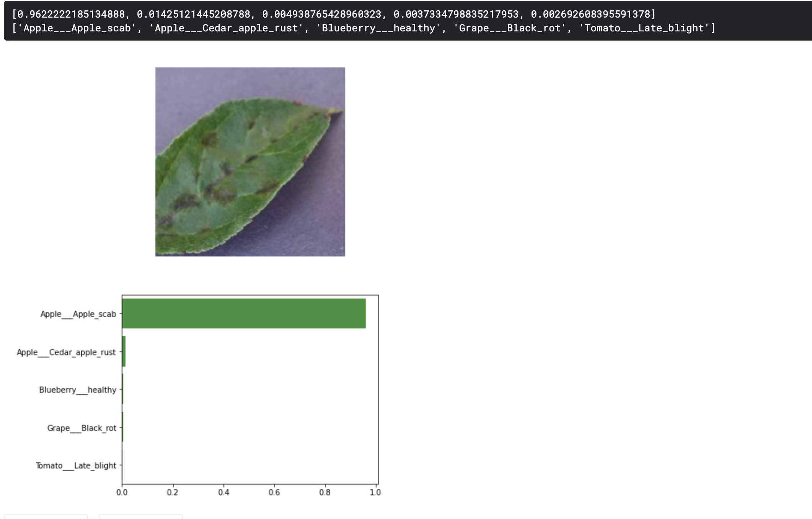Click 'Tomato___Late_blight' in output list
This screenshot has height=519, width=812.
(x=644, y=28)
